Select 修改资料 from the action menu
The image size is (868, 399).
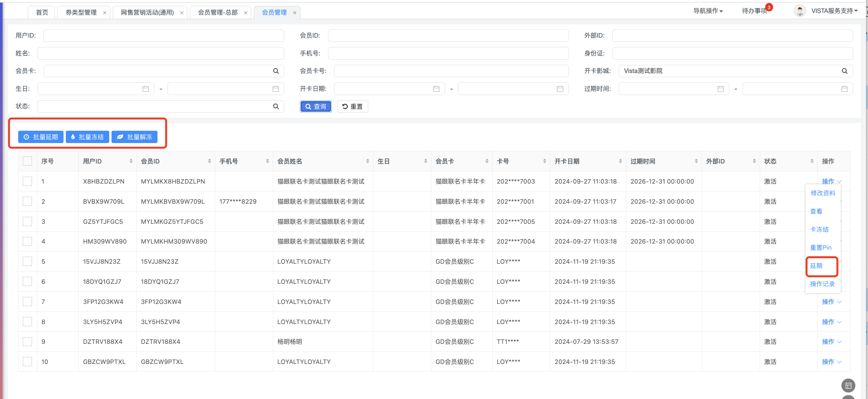pyautogui.click(x=823, y=193)
